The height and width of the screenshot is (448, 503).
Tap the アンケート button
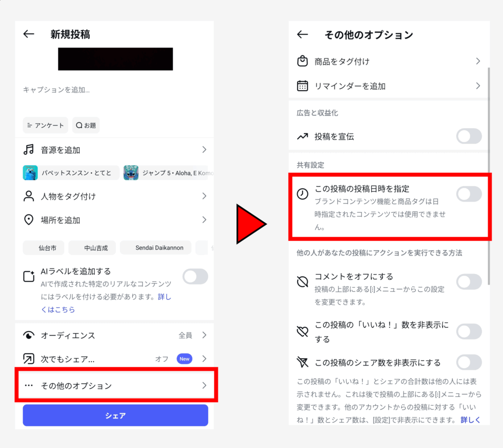45,125
